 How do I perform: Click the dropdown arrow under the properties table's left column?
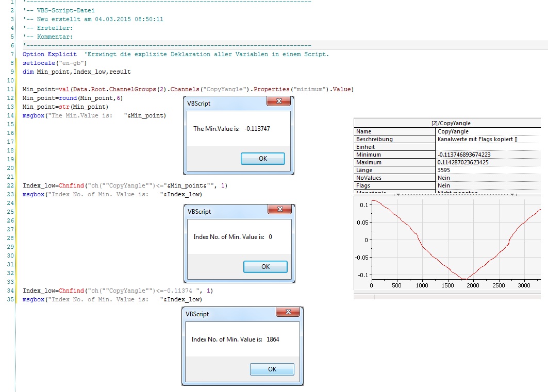(x=397, y=194)
